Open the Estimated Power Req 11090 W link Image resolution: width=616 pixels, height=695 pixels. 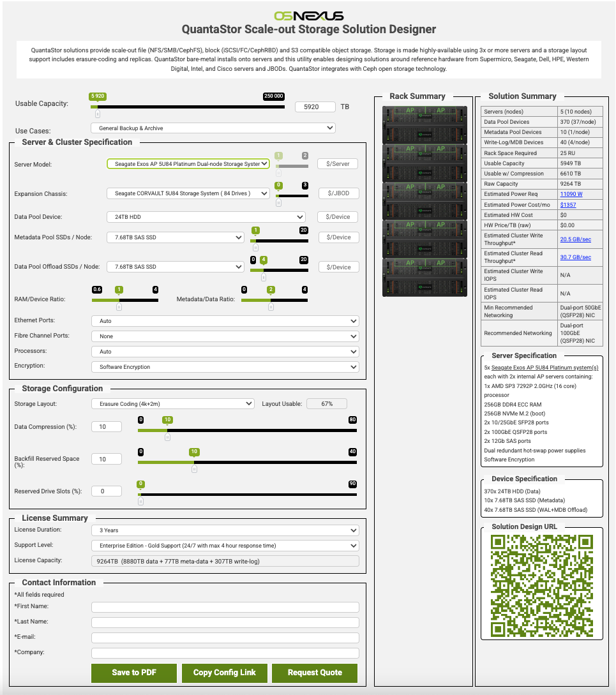click(x=571, y=194)
